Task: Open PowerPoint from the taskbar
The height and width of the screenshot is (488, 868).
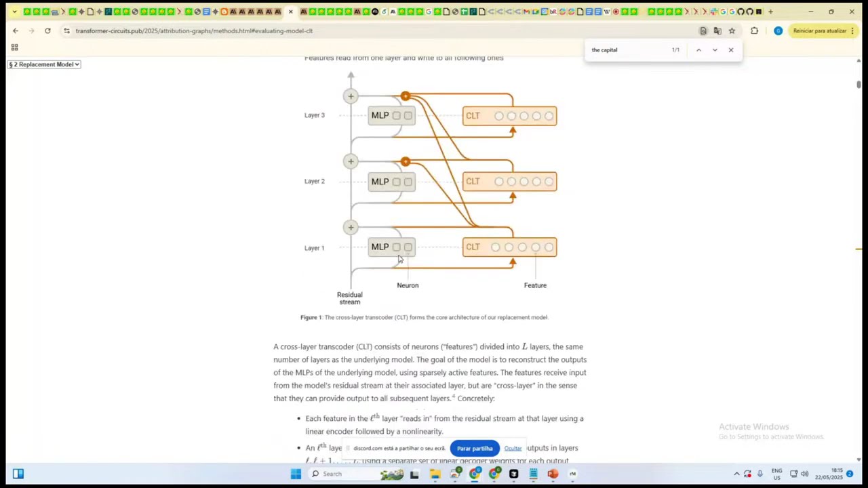Action: [553, 474]
